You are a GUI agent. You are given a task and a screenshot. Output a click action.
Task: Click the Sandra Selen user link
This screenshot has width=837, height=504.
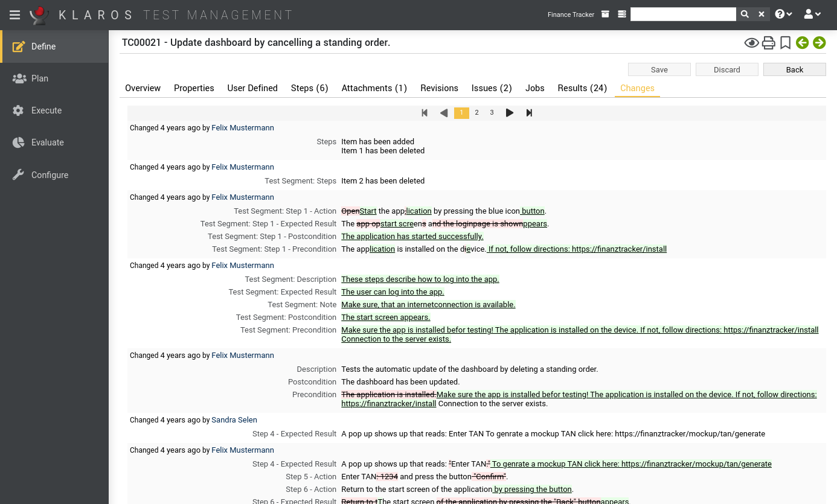click(234, 420)
